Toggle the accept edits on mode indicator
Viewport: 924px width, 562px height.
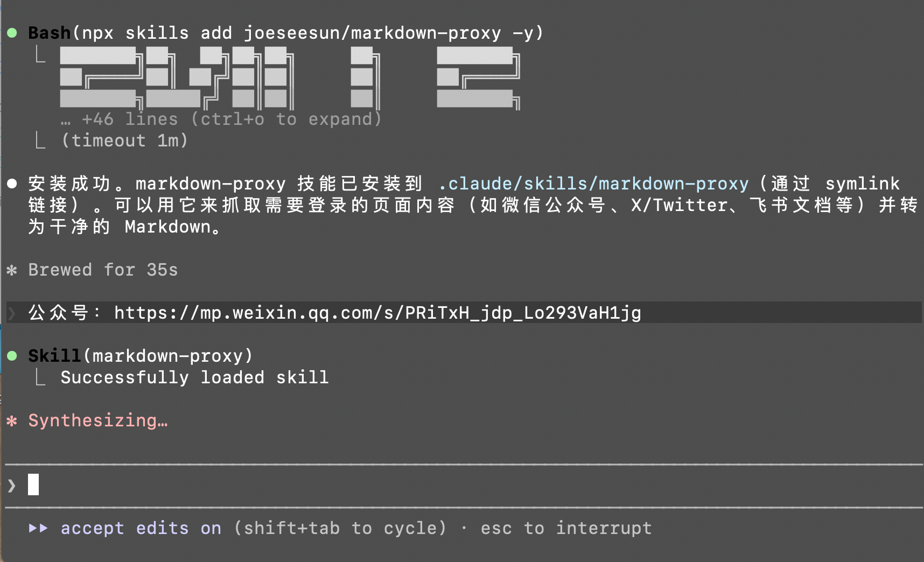pos(141,528)
